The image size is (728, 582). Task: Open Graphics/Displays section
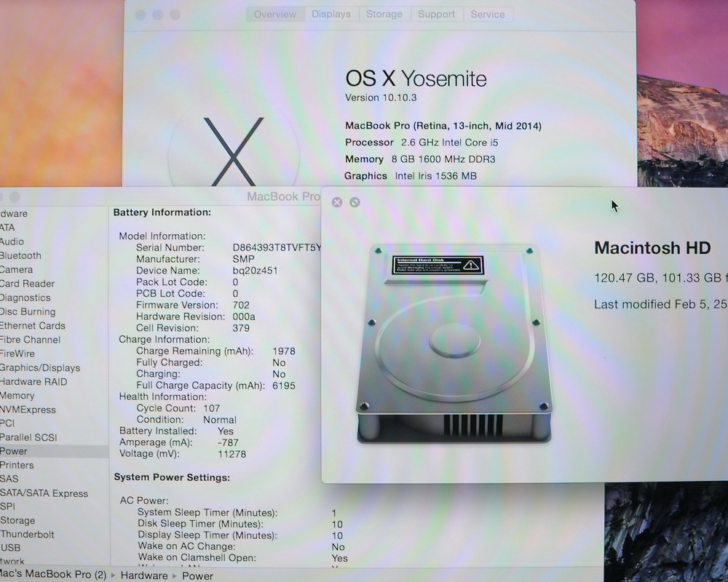[x=40, y=367]
